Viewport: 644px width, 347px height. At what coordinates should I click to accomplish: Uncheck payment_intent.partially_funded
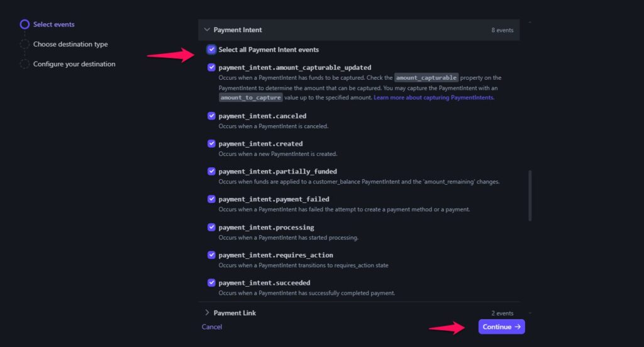coord(211,171)
